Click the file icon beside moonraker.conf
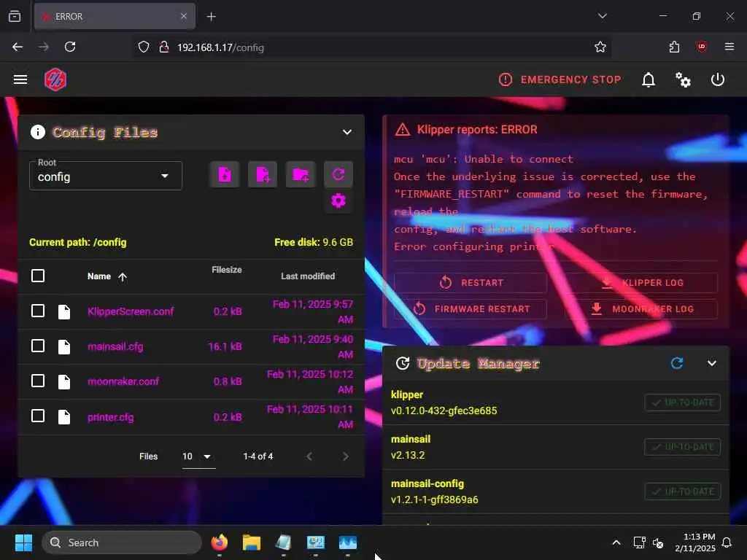Image resolution: width=747 pixels, height=560 pixels. pyautogui.click(x=64, y=381)
